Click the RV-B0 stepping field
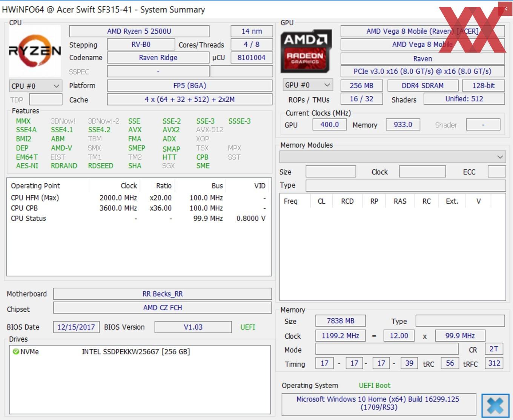 [141, 44]
